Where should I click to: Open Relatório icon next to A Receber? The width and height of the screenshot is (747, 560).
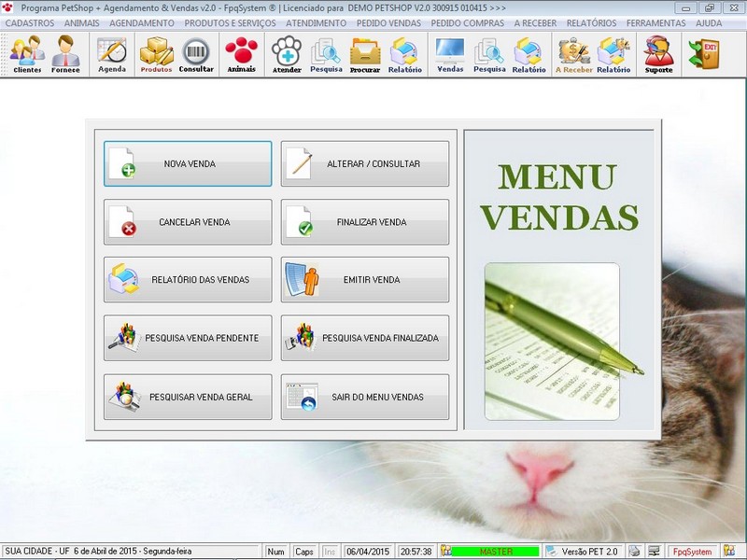[x=613, y=55]
